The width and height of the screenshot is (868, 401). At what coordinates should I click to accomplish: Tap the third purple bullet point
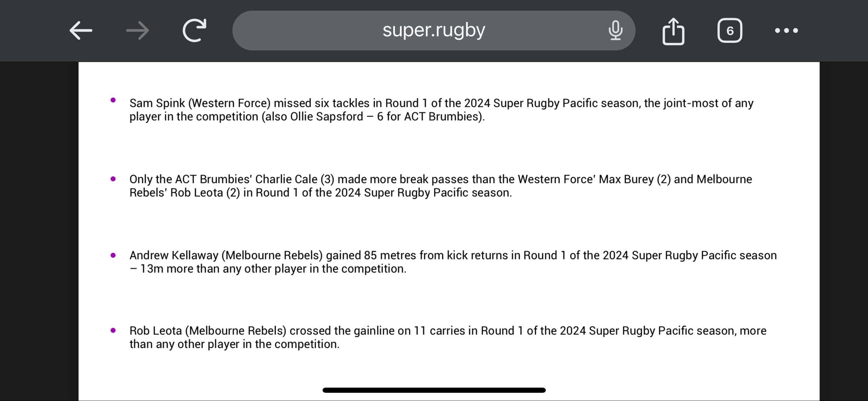point(113,255)
